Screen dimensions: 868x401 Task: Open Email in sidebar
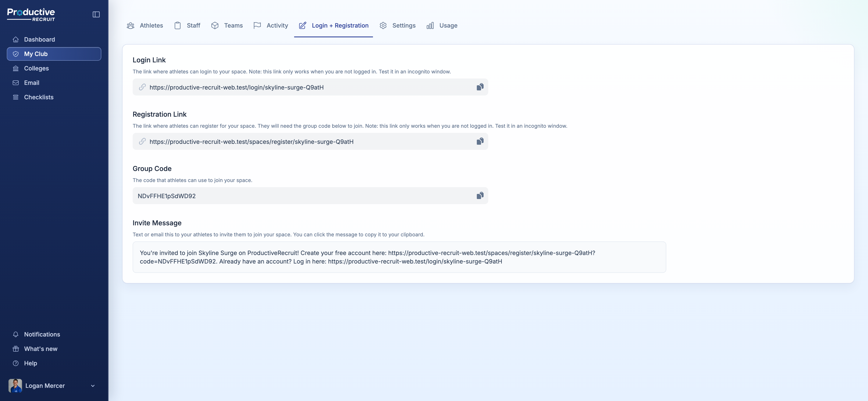(x=54, y=83)
